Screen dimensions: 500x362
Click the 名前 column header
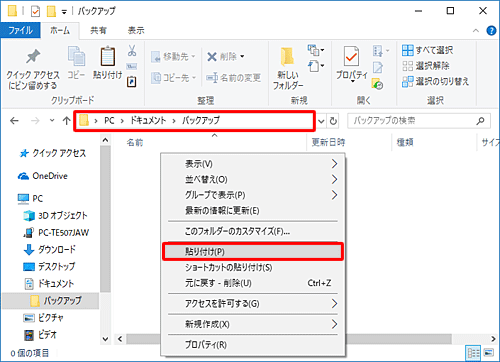[135, 143]
